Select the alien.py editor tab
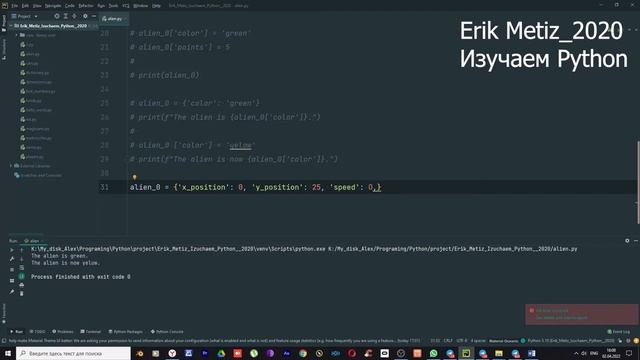The height and width of the screenshot is (360, 640). tap(113, 18)
